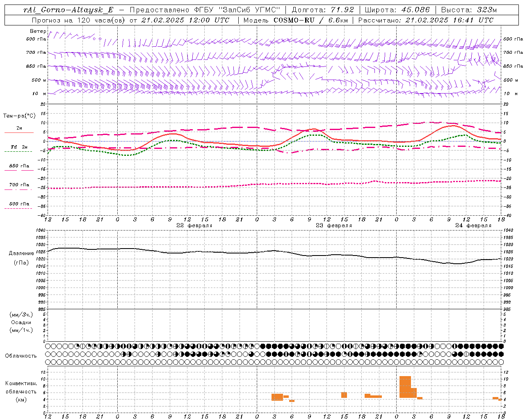Click the Широта: 45.086 header field

pyautogui.click(x=397, y=10)
